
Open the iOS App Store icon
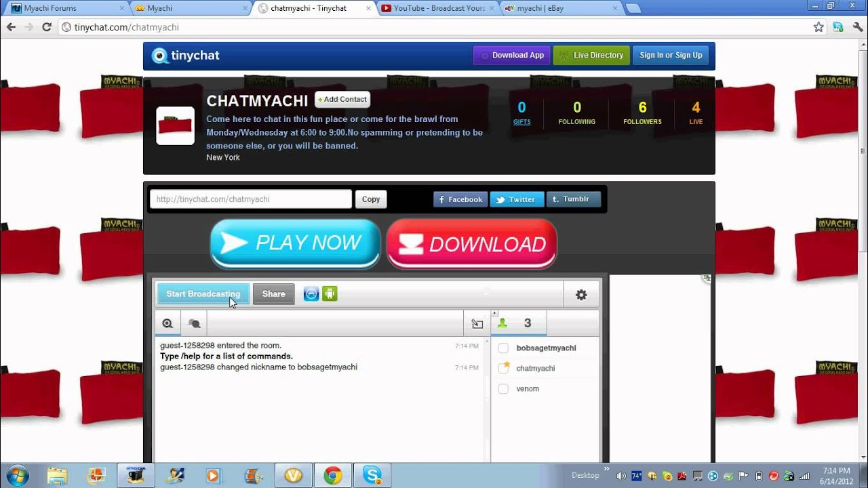(x=311, y=293)
